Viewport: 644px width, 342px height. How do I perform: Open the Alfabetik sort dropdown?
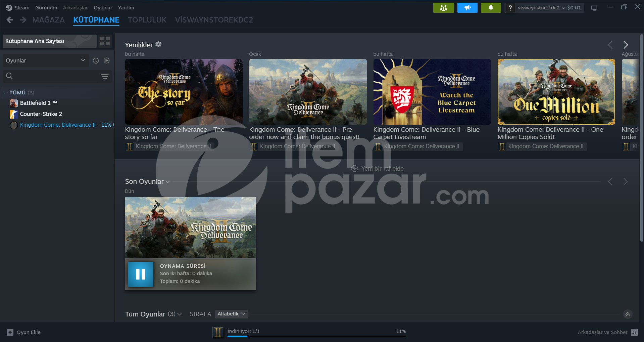pyautogui.click(x=231, y=314)
